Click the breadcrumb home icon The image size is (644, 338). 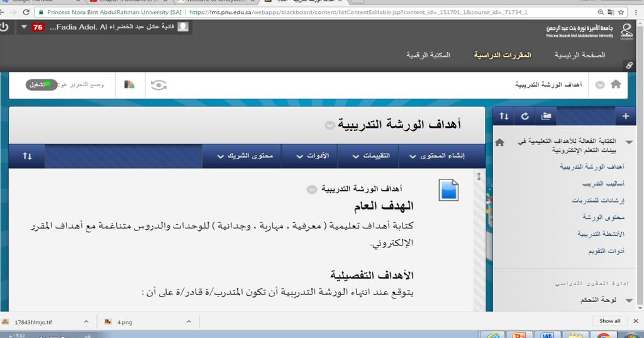616,84
